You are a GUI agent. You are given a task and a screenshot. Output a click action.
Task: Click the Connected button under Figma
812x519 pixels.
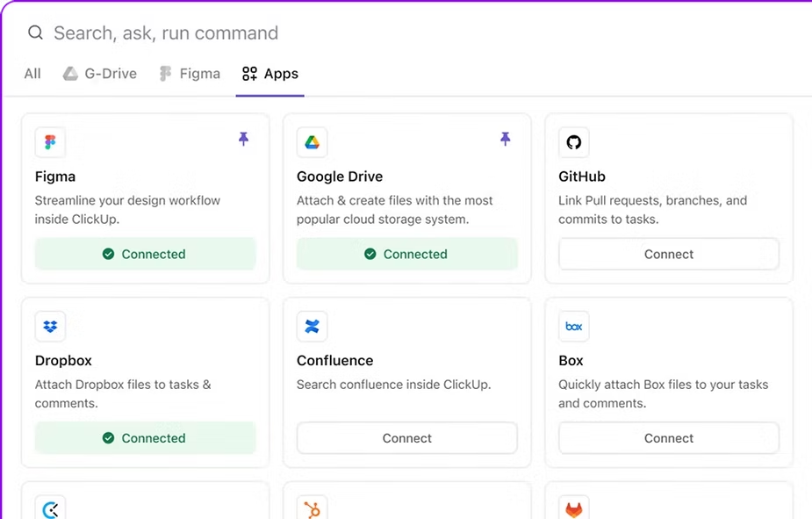[x=145, y=254]
